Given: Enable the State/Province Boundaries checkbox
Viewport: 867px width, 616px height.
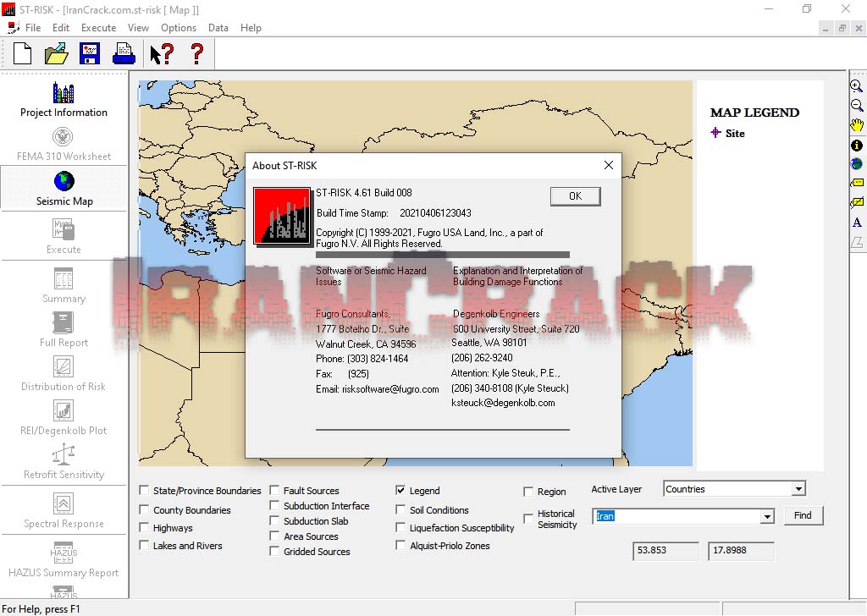Looking at the screenshot, I should pyautogui.click(x=142, y=490).
